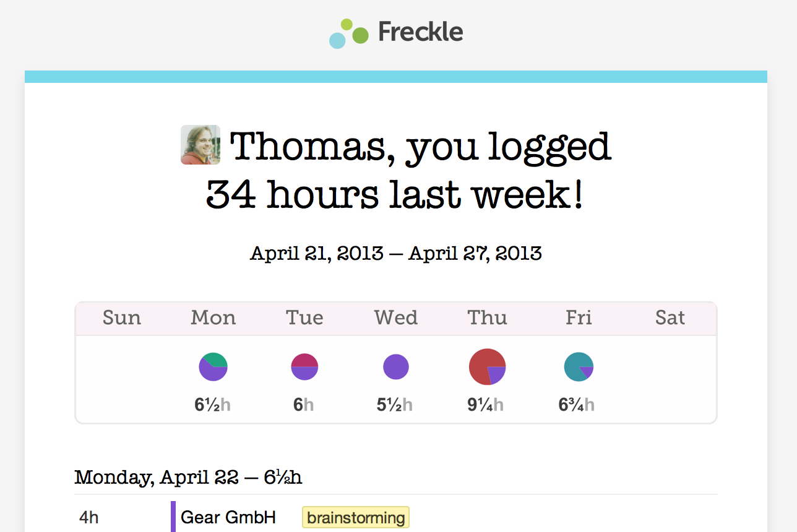Click the Sun column header
This screenshot has height=532, width=797.
point(122,318)
